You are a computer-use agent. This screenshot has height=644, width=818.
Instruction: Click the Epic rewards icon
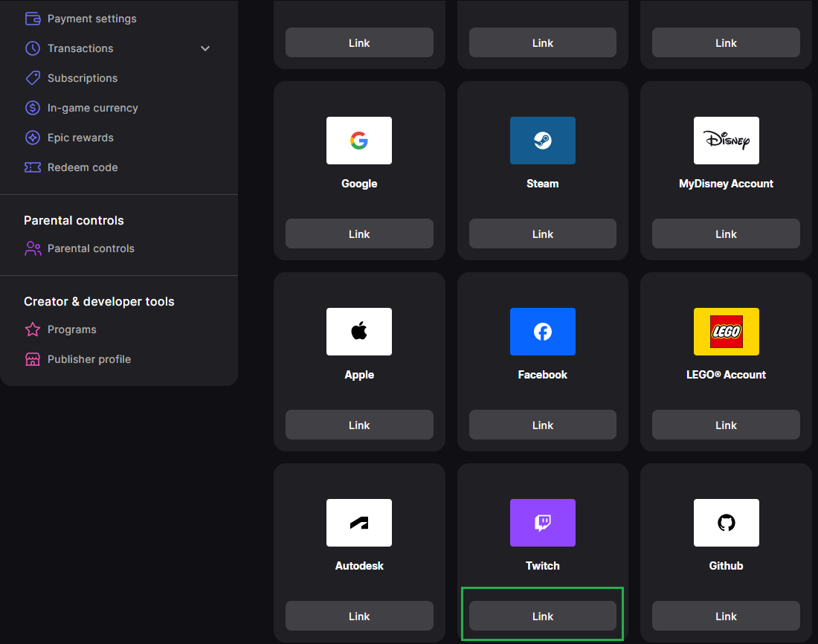33,138
